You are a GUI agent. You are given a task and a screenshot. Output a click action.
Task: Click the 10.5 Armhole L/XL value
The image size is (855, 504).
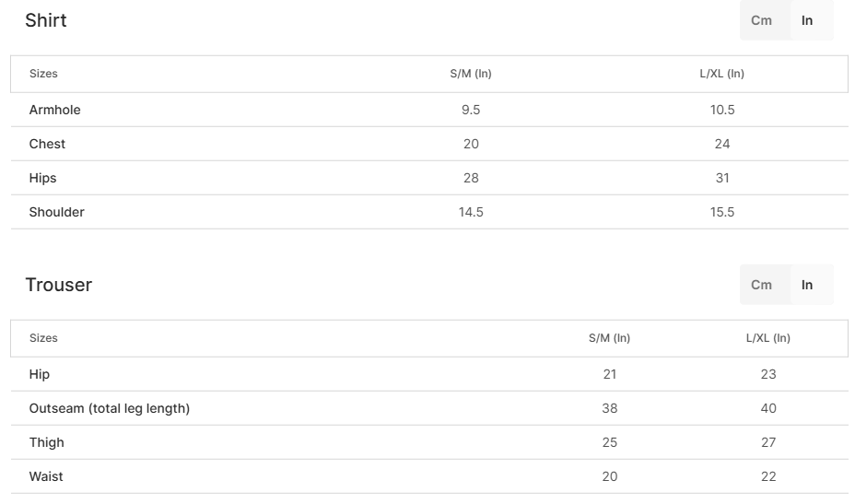722,110
